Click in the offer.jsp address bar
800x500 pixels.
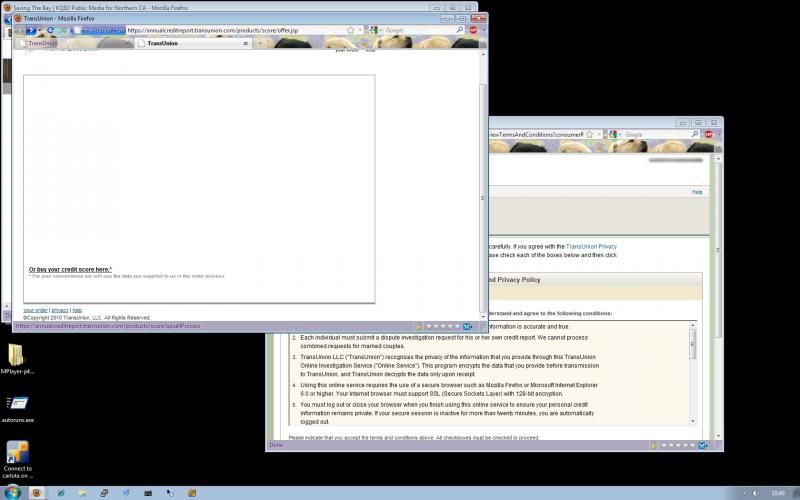pyautogui.click(x=230, y=30)
